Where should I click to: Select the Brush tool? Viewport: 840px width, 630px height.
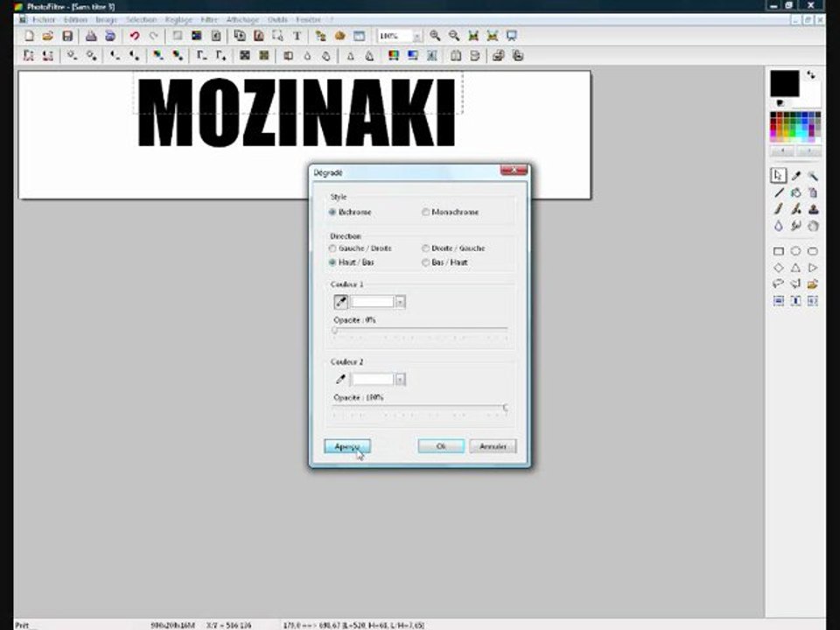pyautogui.click(x=779, y=209)
